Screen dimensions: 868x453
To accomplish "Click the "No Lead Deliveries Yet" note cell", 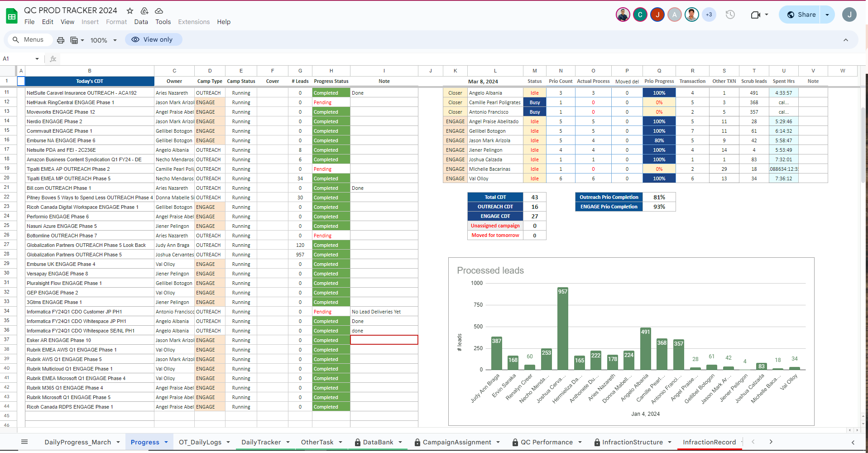I will pyautogui.click(x=384, y=312).
